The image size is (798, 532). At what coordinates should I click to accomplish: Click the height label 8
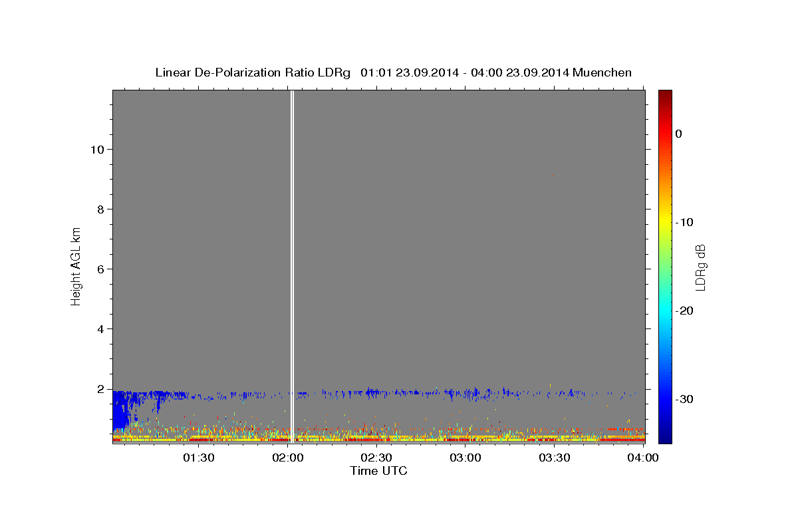tap(100, 209)
